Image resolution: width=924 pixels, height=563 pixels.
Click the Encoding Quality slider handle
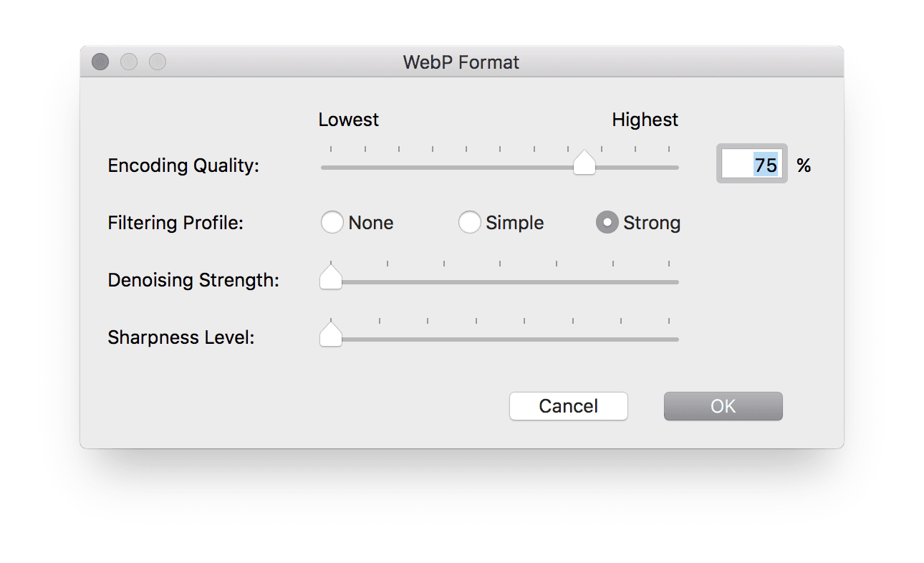click(584, 164)
